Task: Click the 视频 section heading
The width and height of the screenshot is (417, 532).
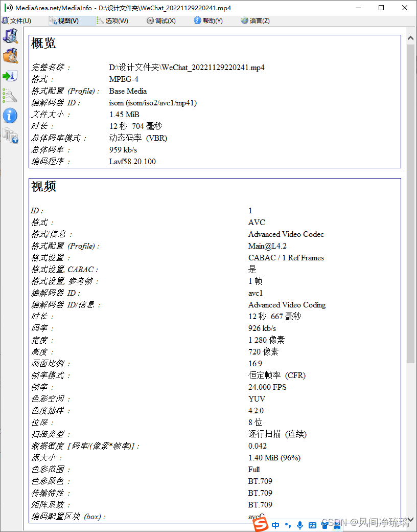Action: click(x=43, y=186)
